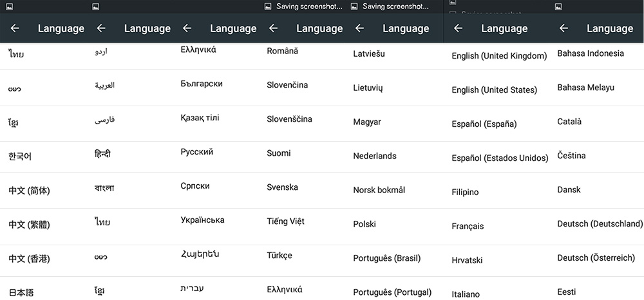Viewport: 644px width, 300px height.
Task: Click the image notification icon at far right
Action: [x=558, y=6]
